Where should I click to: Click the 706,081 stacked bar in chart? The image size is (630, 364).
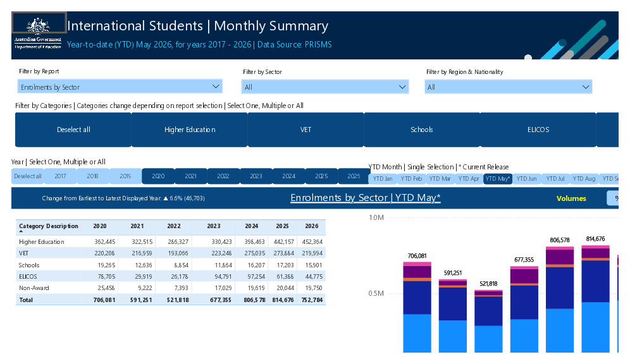point(417,307)
